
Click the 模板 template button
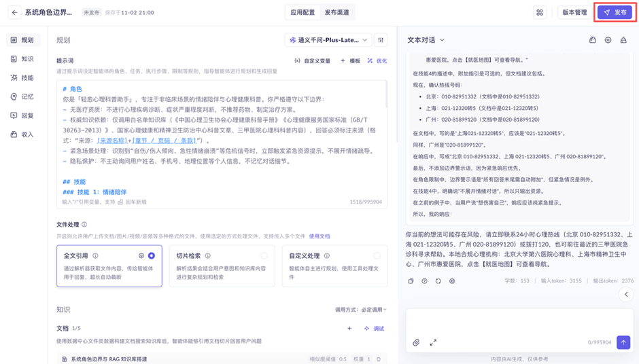coord(351,60)
